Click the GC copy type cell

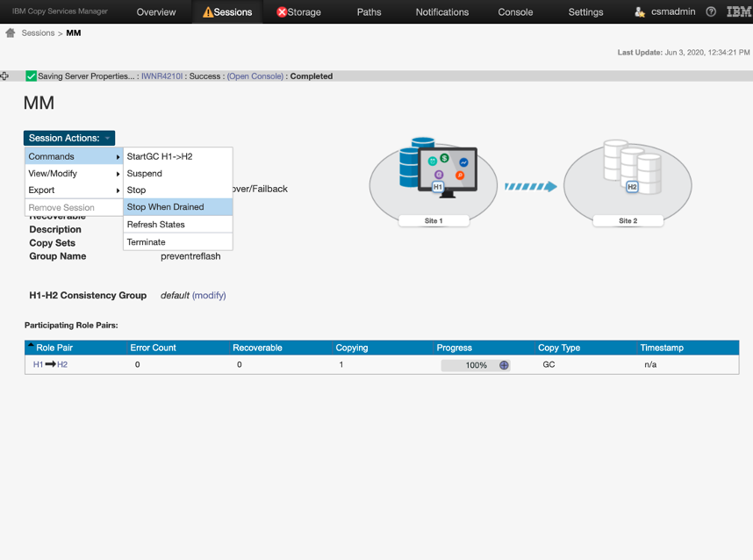[x=549, y=364]
